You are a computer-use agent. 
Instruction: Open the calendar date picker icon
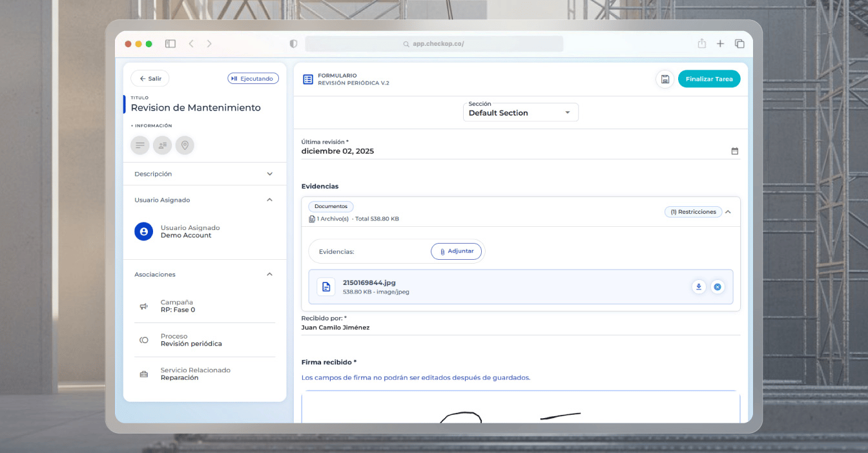(x=734, y=151)
